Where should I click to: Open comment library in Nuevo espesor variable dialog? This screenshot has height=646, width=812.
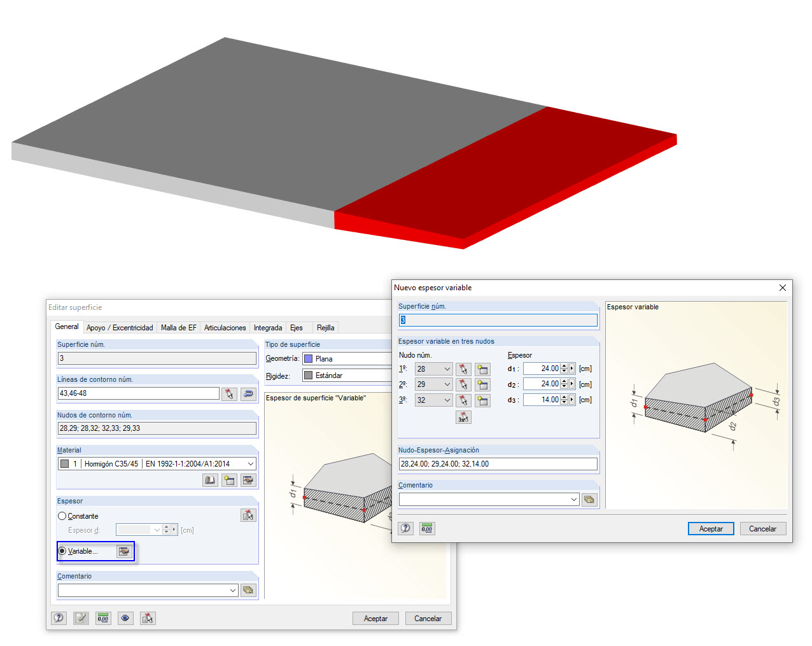point(589,500)
